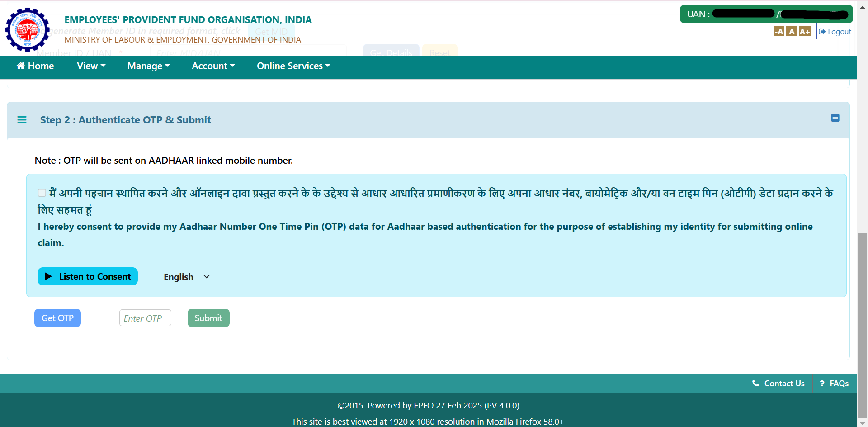Click the Submit button
The image size is (868, 427).
point(208,318)
